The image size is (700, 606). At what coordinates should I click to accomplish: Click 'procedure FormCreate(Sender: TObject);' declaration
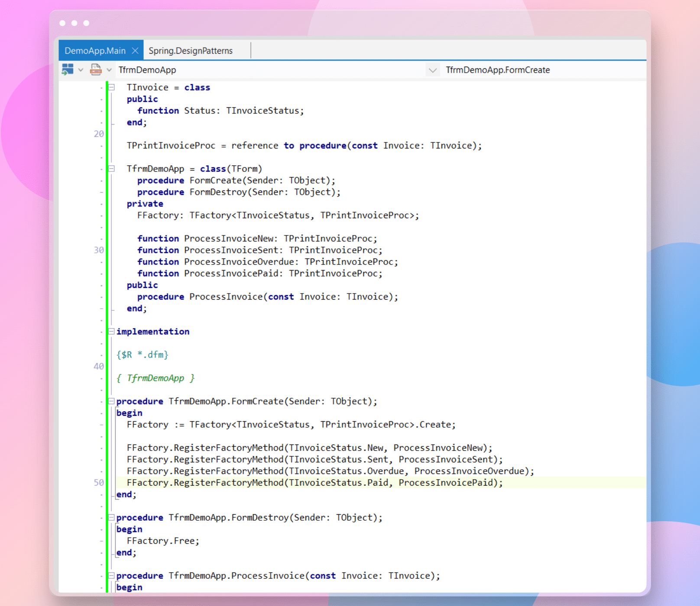click(x=236, y=180)
